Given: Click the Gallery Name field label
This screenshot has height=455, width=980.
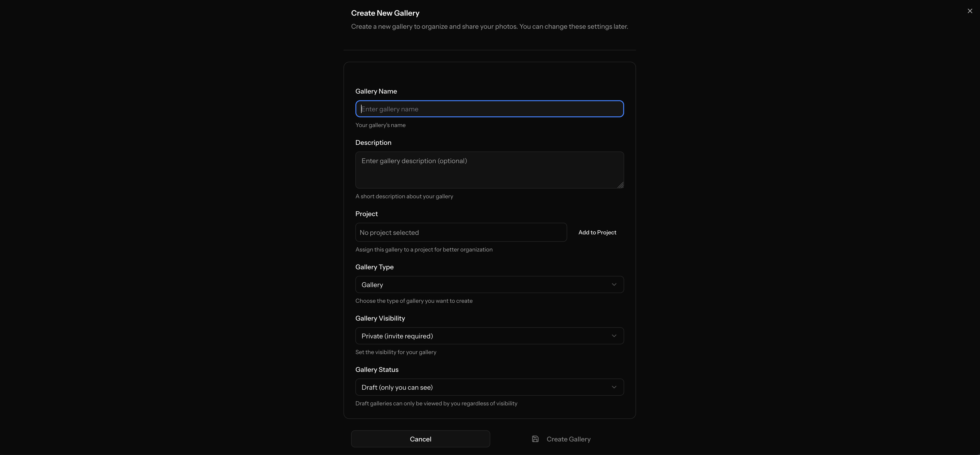Looking at the screenshot, I should coord(376,91).
